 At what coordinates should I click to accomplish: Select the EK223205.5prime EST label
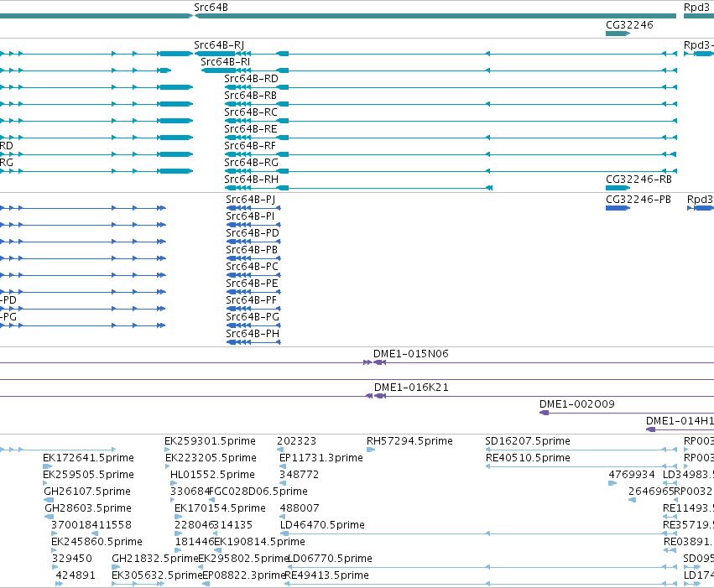(211, 457)
